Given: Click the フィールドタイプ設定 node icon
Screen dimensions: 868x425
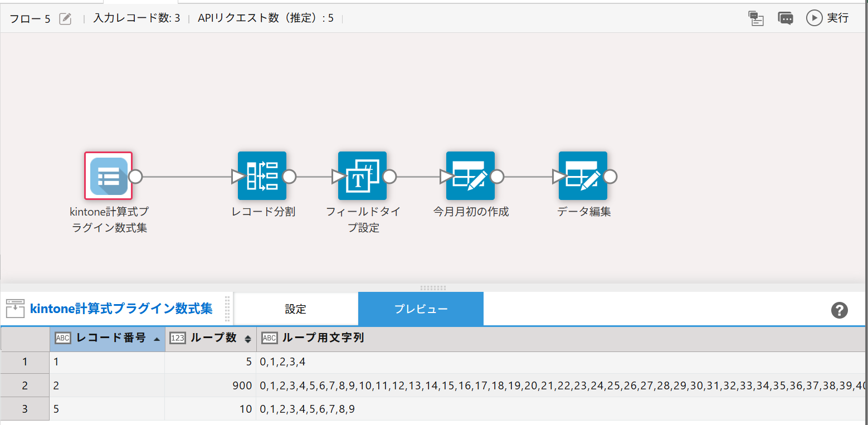Looking at the screenshot, I should click(x=362, y=176).
